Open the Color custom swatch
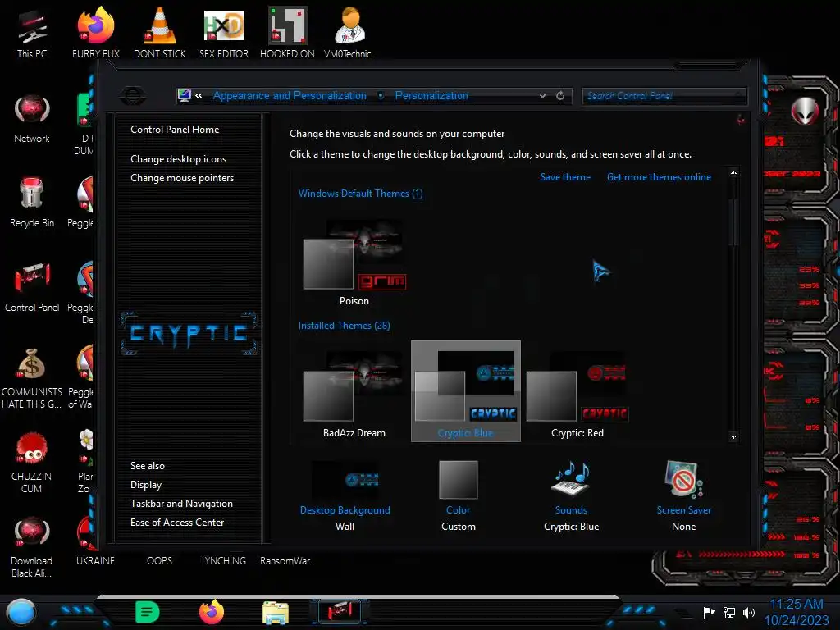The height and width of the screenshot is (630, 840). (x=458, y=480)
